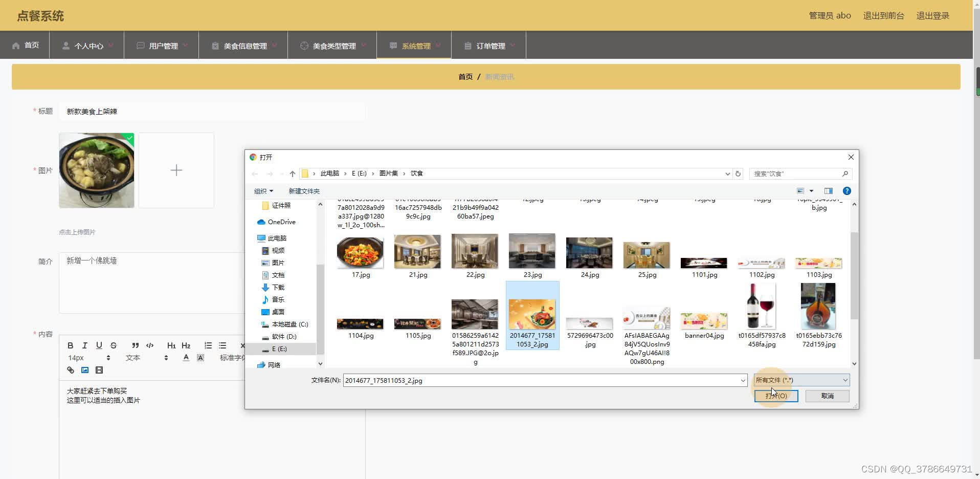Toggle bold formatting in the editor
The width and height of the screenshot is (980, 479).
pos(71,345)
